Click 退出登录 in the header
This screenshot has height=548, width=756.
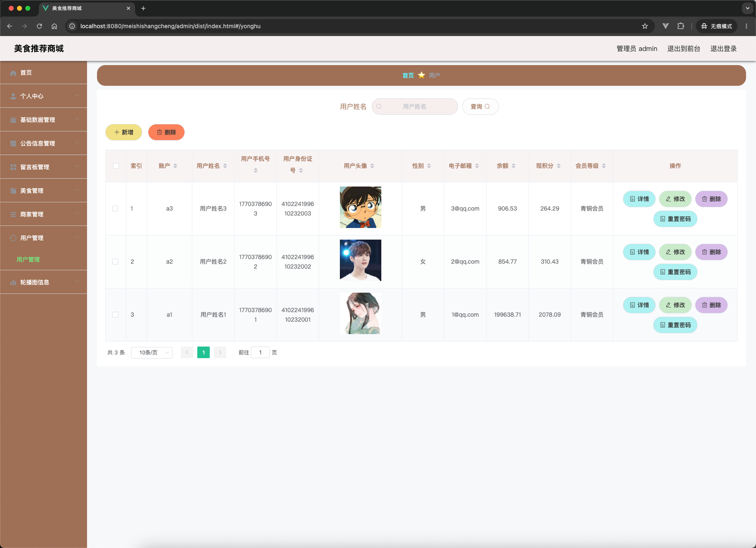click(723, 48)
